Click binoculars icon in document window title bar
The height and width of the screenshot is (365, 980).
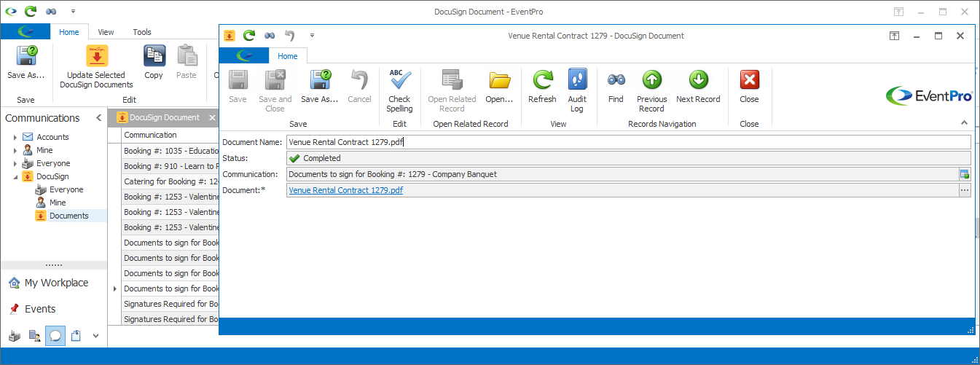(270, 35)
